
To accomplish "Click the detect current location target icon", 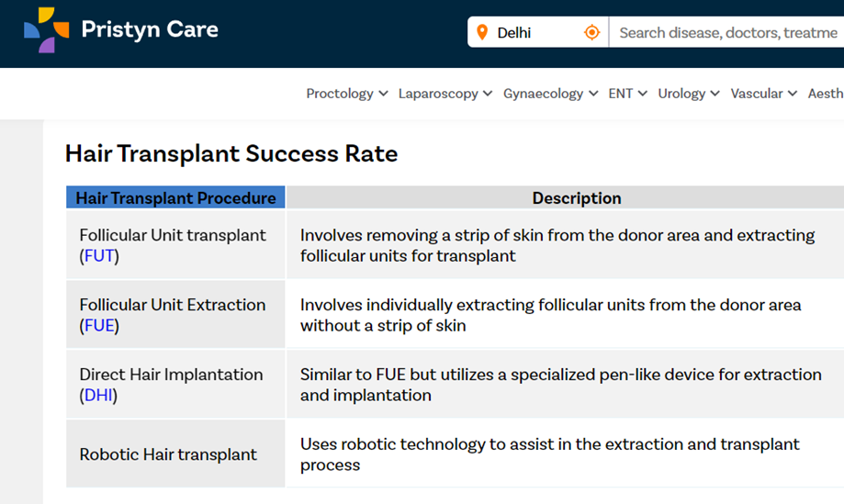I will tap(591, 33).
